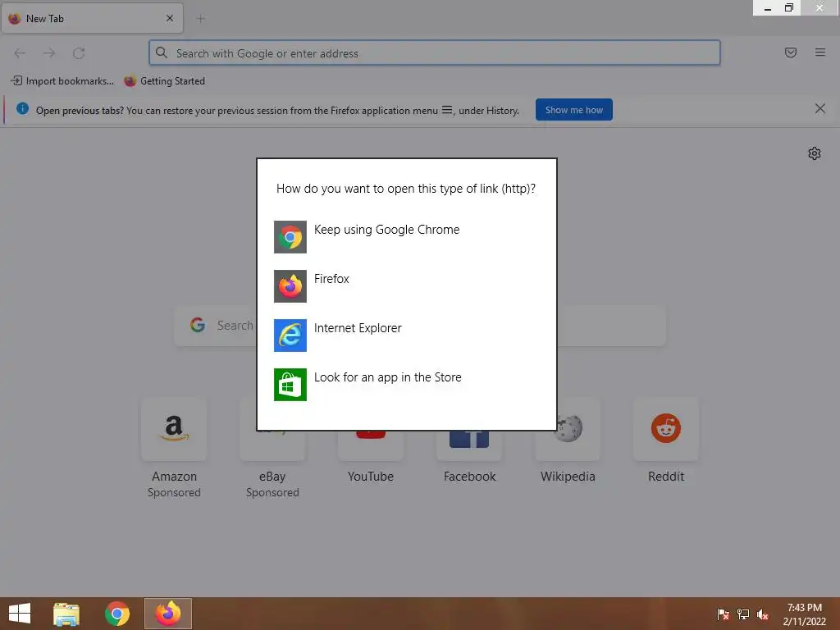Open Action Center flag in system tray
840x630 pixels.
click(x=723, y=614)
